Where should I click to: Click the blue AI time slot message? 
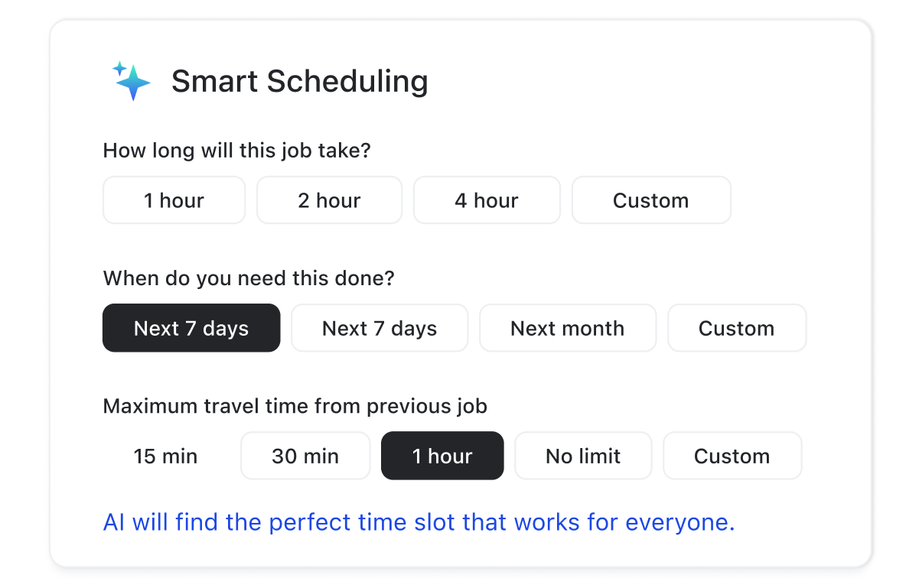point(419,522)
